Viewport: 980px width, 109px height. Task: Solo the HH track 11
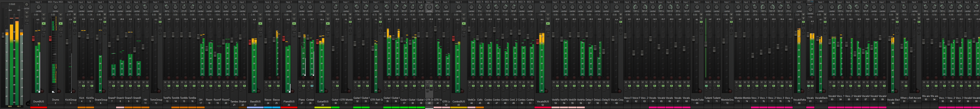pyautogui.click(x=147, y=82)
